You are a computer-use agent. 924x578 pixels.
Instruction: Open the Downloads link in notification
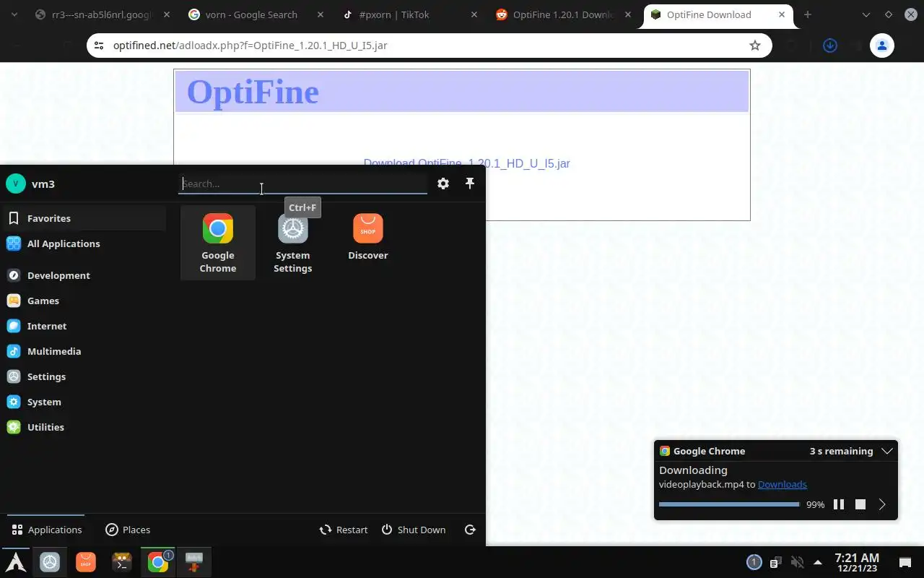pyautogui.click(x=782, y=484)
